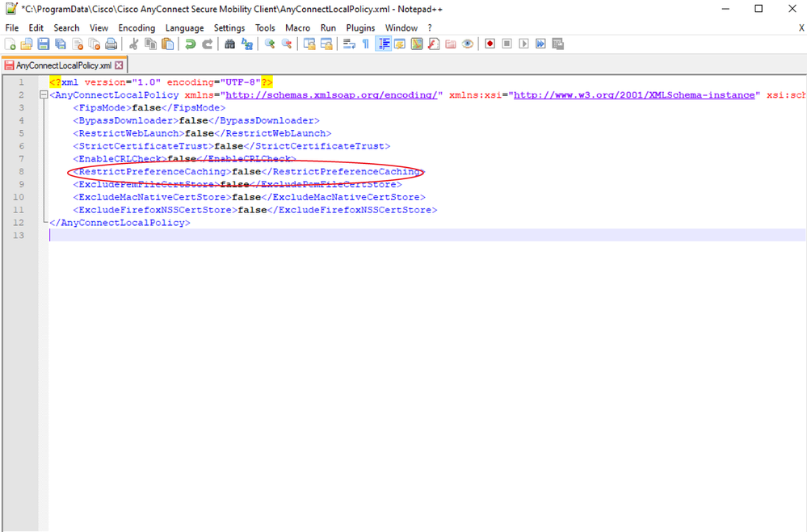Viewport: 807px width, 532px height.
Task: Select the AnyConnectLocalPolicy.xml tab
Action: point(63,65)
